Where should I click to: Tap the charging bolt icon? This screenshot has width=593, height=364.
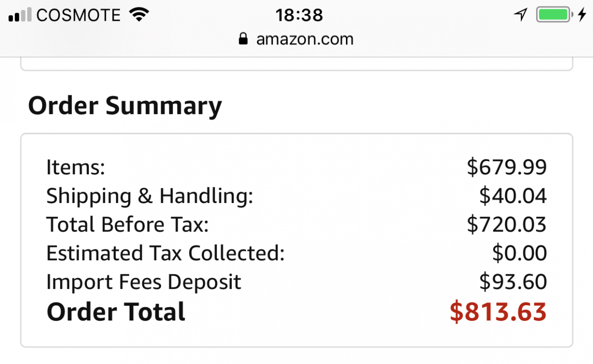coord(582,15)
